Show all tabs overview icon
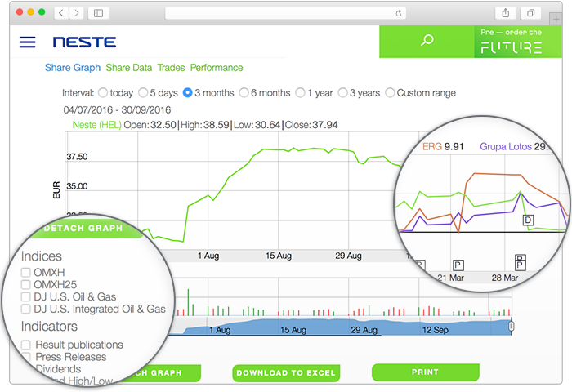Viewport: 572px width, 392px height. (530, 13)
